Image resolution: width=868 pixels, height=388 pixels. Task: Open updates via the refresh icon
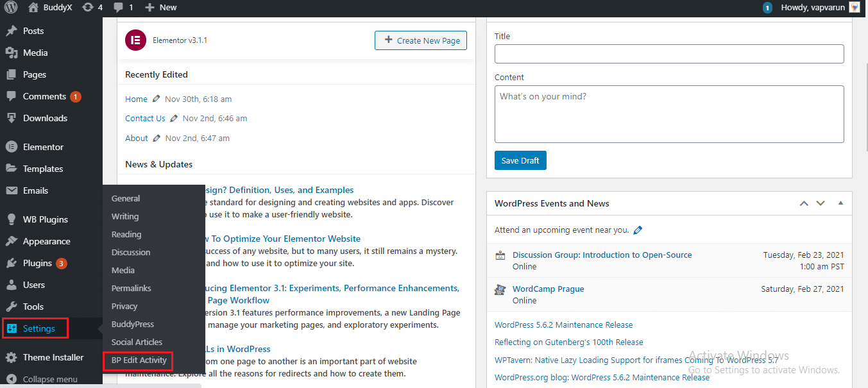[87, 7]
